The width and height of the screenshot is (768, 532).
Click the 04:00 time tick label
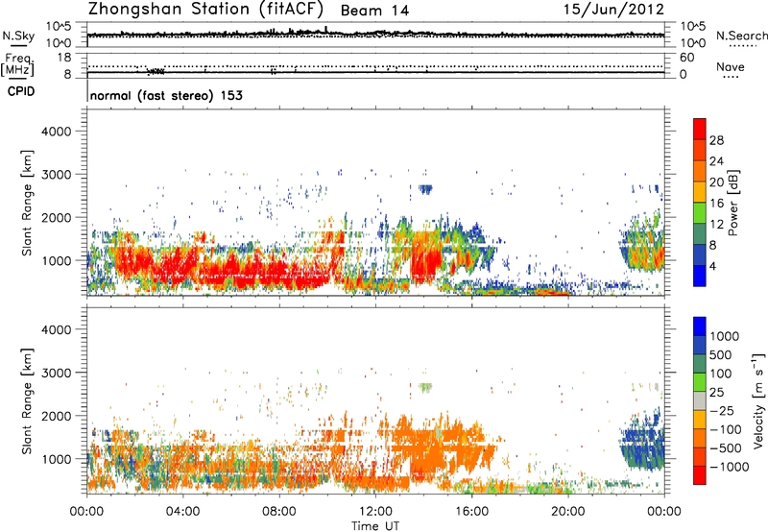click(182, 512)
